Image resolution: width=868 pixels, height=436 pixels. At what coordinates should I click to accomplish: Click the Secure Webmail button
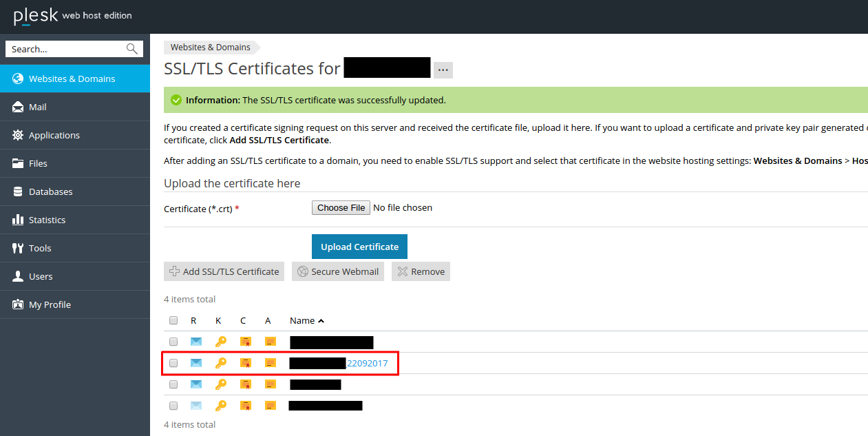point(338,271)
